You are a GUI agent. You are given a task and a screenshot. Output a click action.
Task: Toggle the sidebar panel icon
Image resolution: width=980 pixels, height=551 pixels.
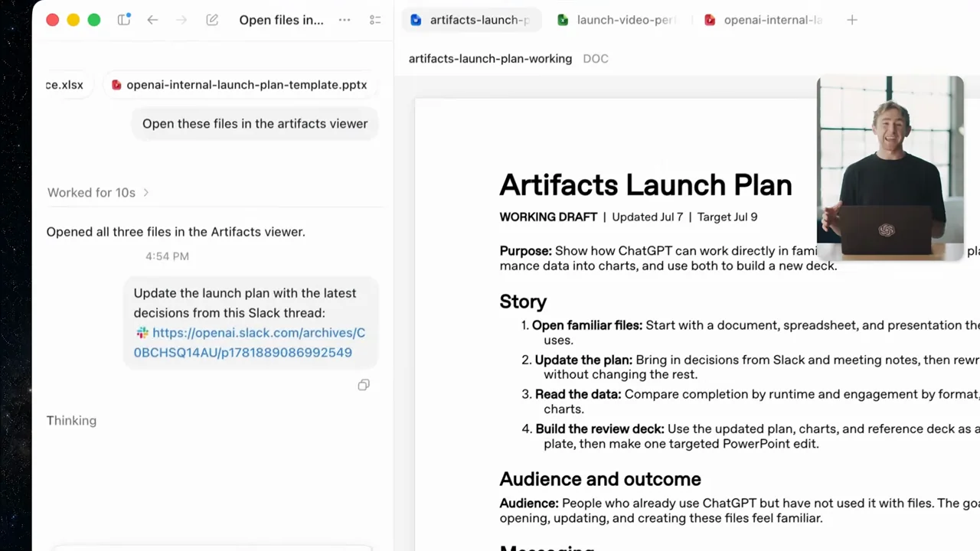[123, 20]
